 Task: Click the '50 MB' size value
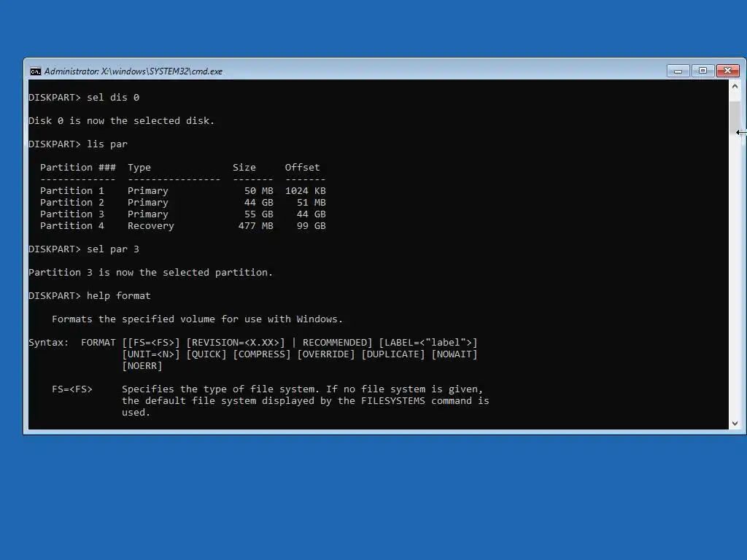tap(259, 191)
